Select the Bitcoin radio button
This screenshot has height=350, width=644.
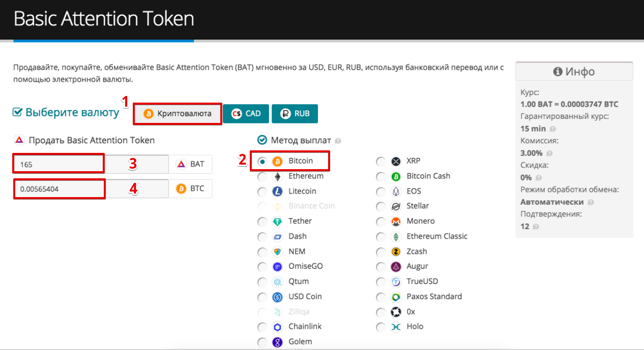[262, 162]
